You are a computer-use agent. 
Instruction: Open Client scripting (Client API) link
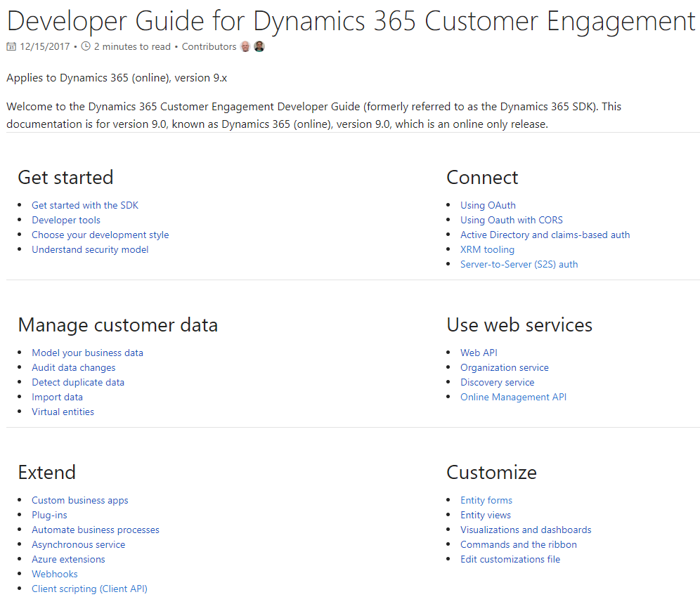pyautogui.click(x=89, y=589)
